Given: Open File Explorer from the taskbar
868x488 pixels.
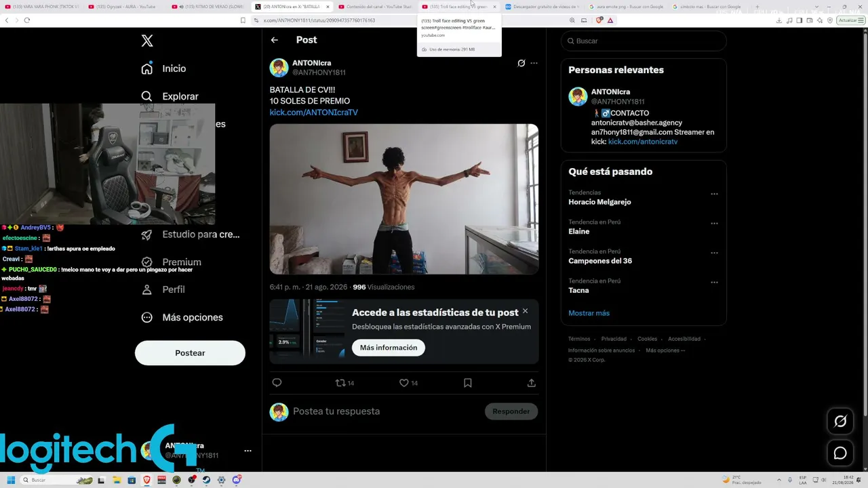Looking at the screenshot, I should (117, 480).
